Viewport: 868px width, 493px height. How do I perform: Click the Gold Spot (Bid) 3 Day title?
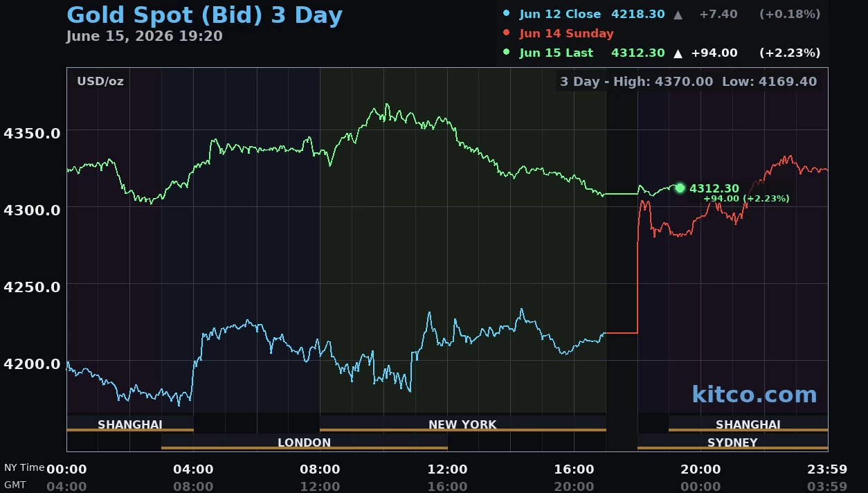[x=204, y=15]
